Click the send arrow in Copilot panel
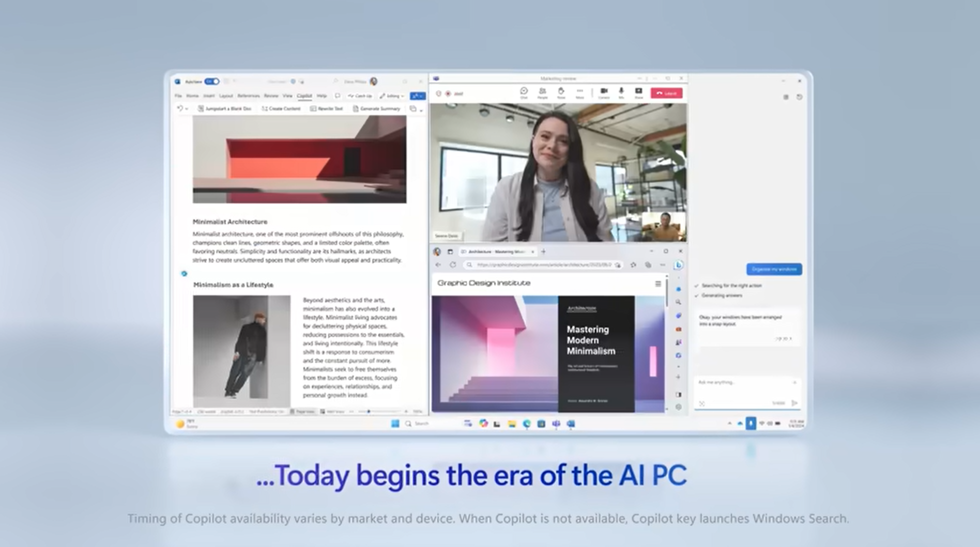Screen dimensions: 980x547 click(794, 403)
